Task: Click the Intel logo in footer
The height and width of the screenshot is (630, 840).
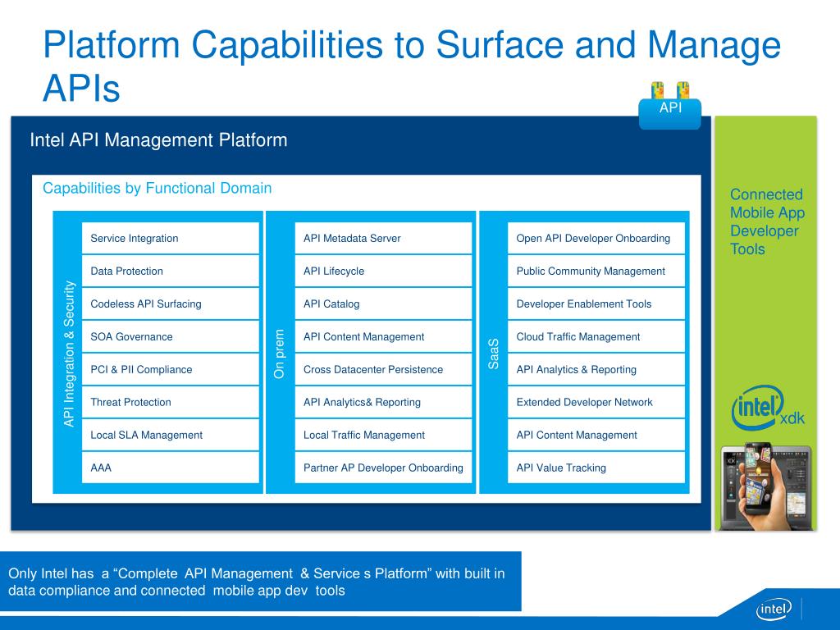Action: tap(774, 609)
